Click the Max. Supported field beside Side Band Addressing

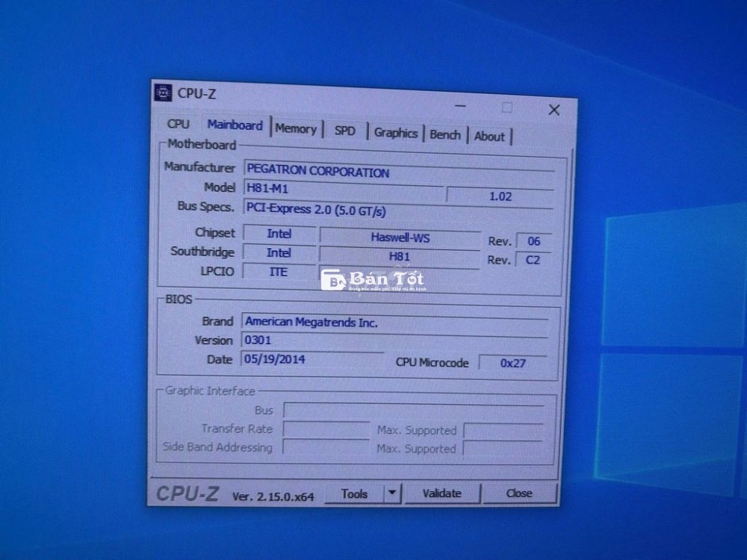(503, 449)
